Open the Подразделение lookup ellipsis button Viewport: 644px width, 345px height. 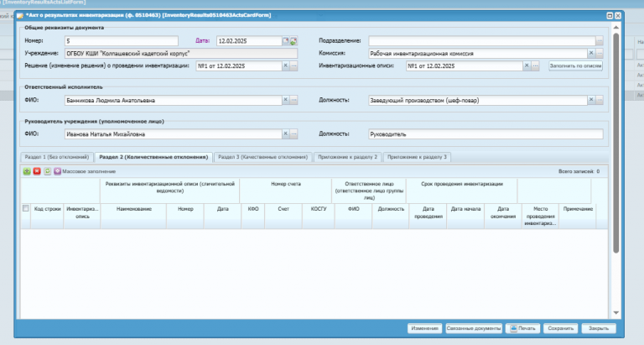click(600, 40)
